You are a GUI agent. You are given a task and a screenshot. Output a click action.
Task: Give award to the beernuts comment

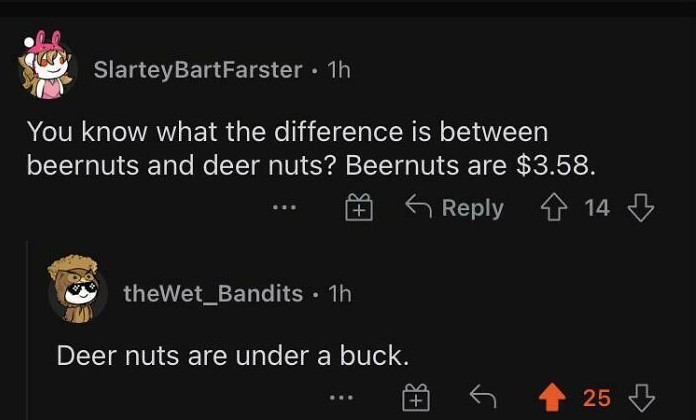359,208
